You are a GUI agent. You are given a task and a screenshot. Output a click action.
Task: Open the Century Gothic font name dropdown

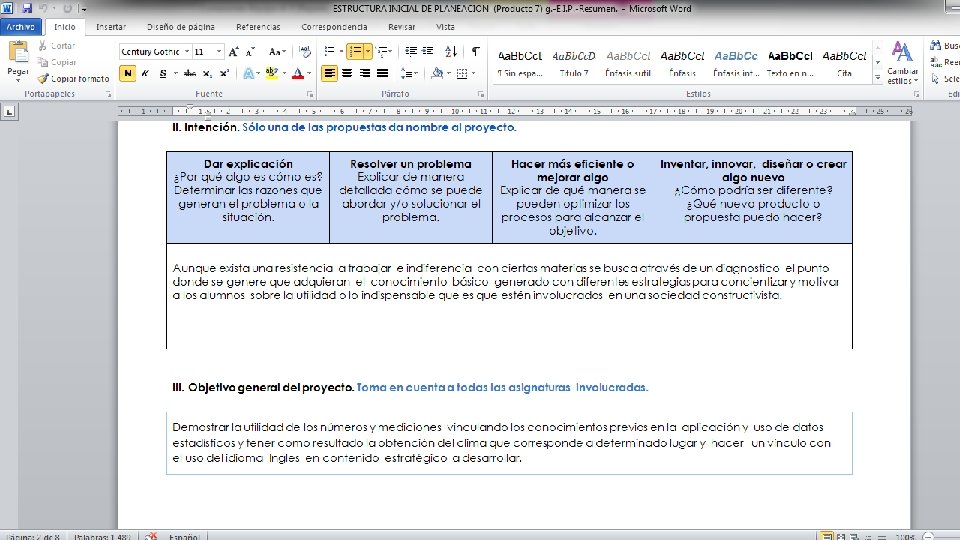tap(187, 52)
